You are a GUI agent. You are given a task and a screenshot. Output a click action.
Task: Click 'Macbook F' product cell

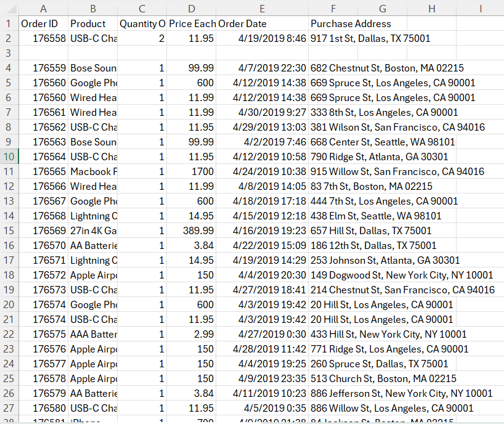point(93,171)
